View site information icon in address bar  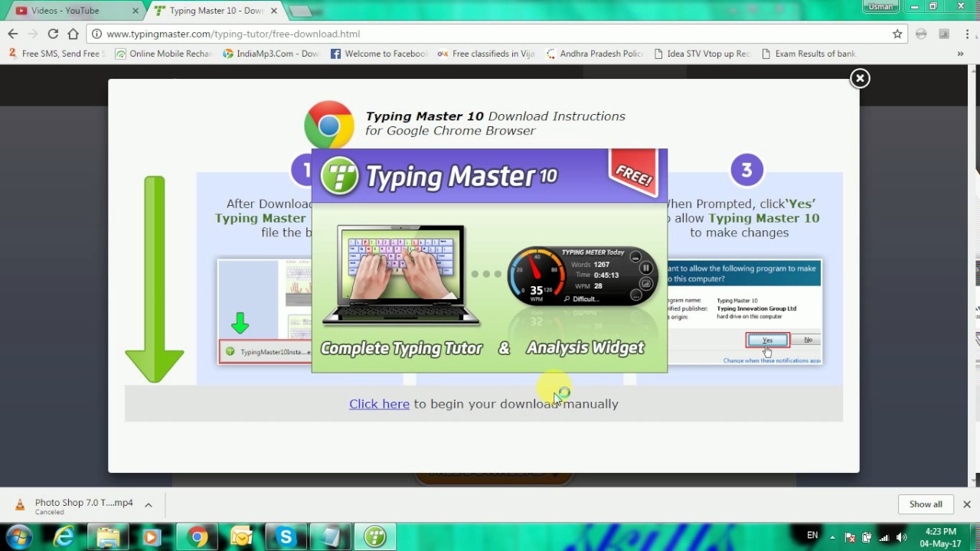(x=96, y=34)
